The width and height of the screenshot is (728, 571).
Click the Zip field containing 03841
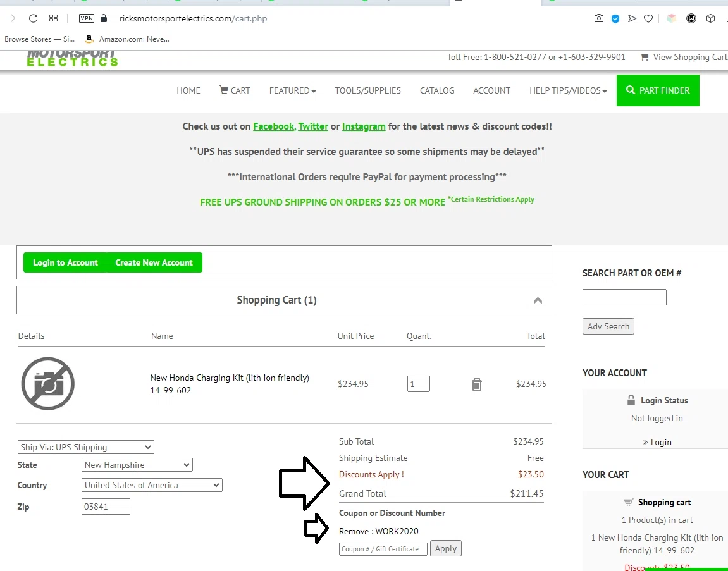click(x=106, y=507)
